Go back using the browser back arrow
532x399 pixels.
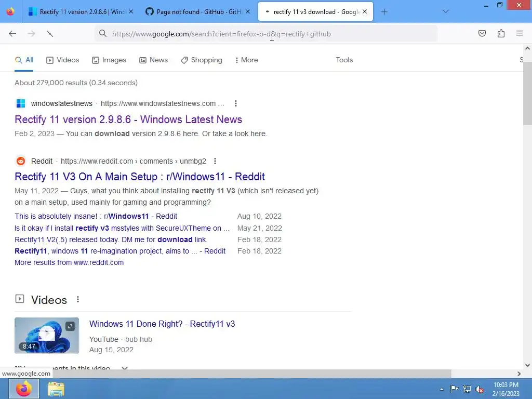point(12,34)
